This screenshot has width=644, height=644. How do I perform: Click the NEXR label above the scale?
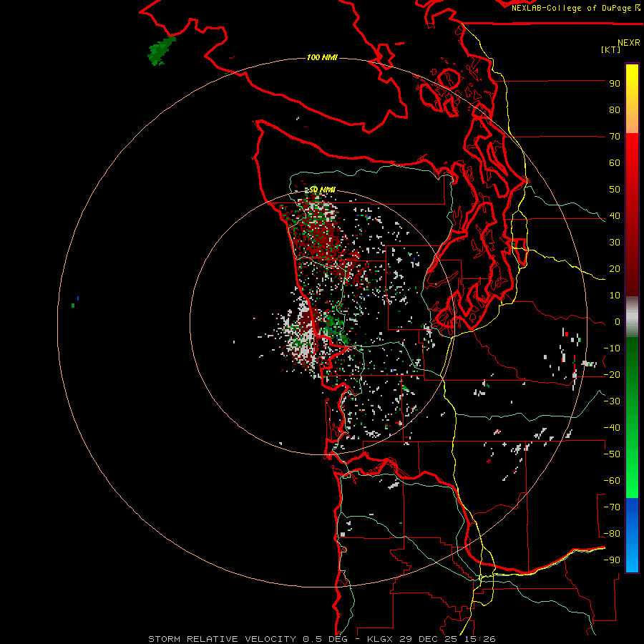[x=628, y=43]
